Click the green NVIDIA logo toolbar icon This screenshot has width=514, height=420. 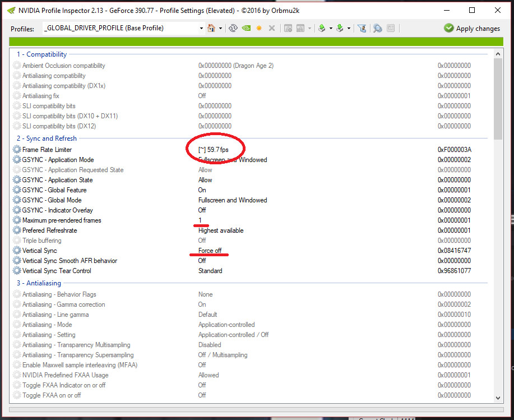[246, 28]
